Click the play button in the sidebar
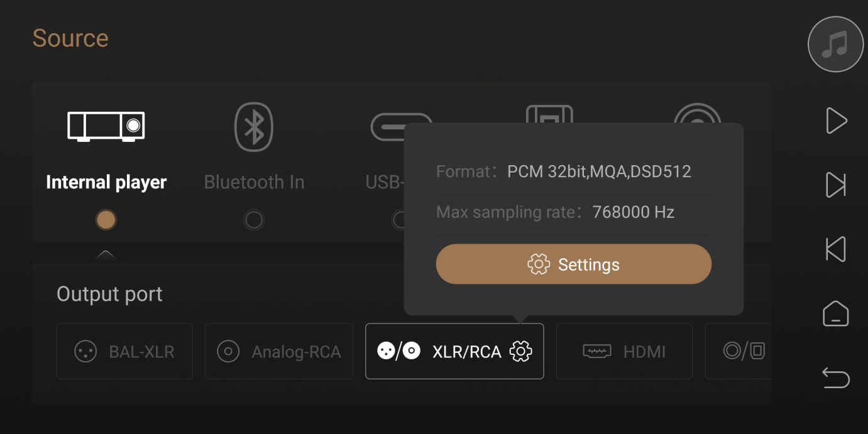 836,121
